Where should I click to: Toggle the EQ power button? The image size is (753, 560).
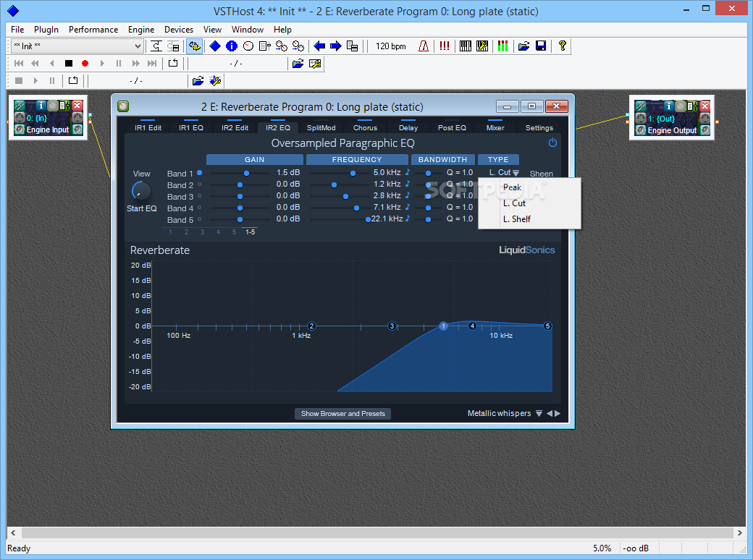coord(552,143)
